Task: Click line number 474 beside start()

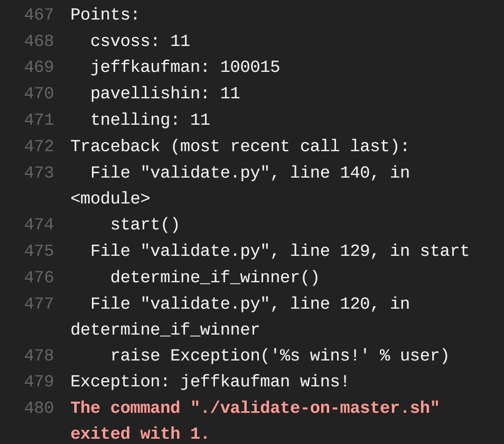Action: [x=39, y=225]
